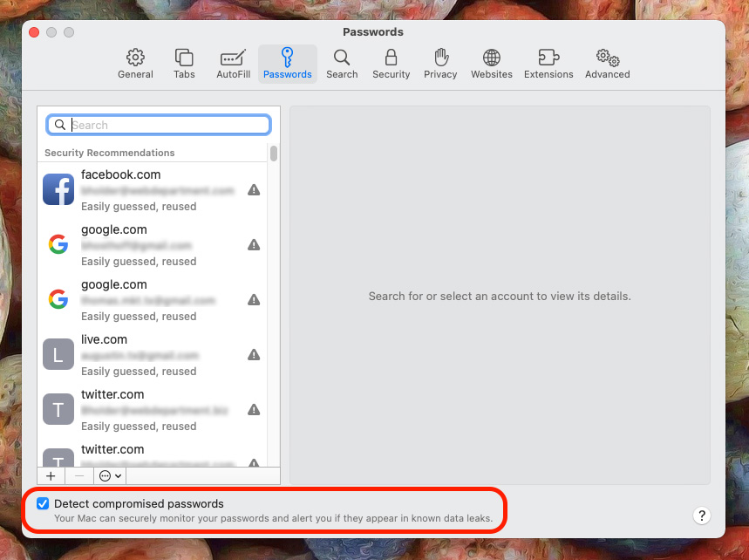
Task: Click the warning icon on first twitter.com row
Action: click(254, 409)
